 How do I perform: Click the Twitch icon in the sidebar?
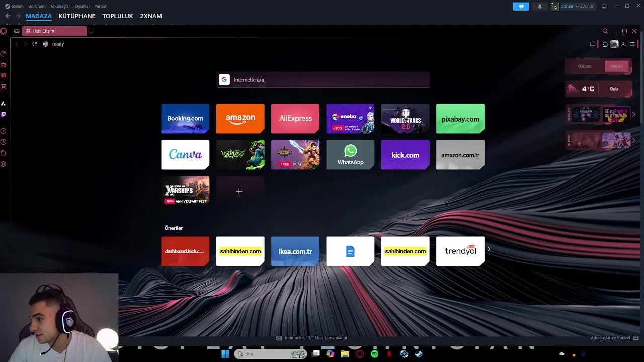click(3, 114)
